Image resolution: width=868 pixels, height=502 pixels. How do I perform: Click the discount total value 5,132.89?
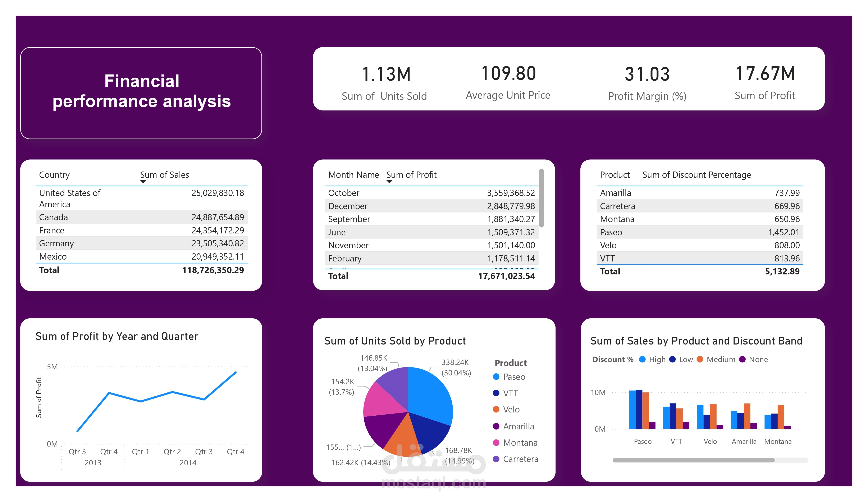[782, 271]
